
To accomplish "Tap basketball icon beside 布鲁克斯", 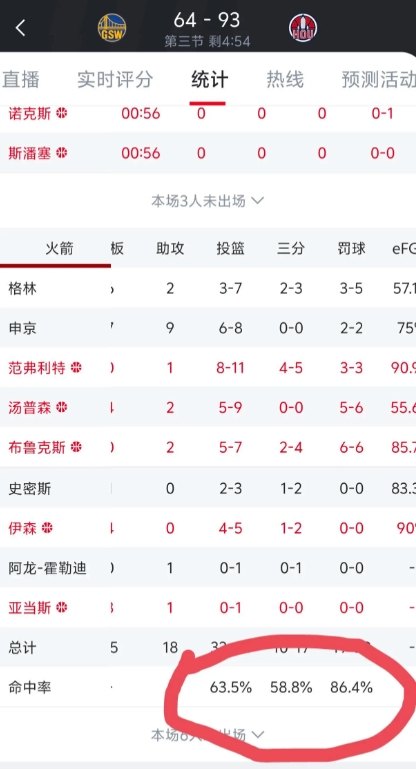I will click(x=76, y=447).
